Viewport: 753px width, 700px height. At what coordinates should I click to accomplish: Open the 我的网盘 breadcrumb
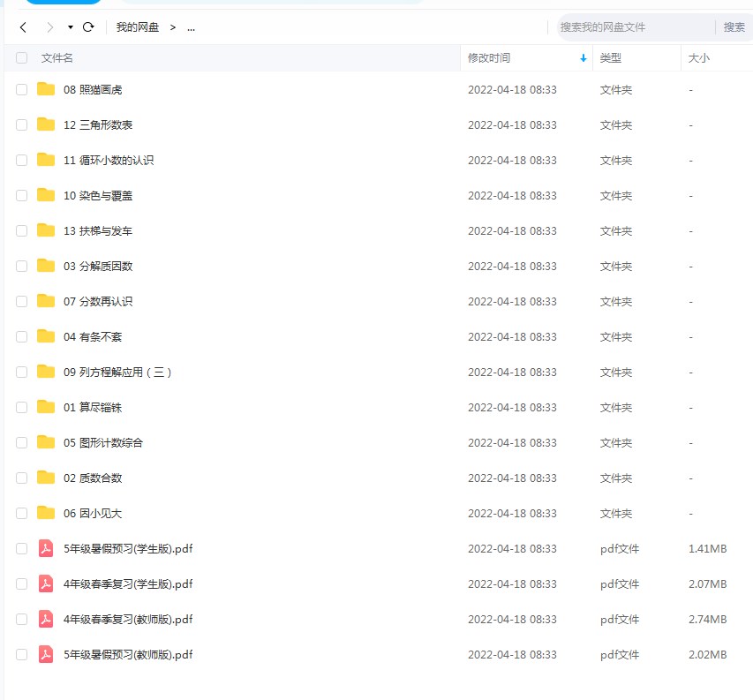138,27
